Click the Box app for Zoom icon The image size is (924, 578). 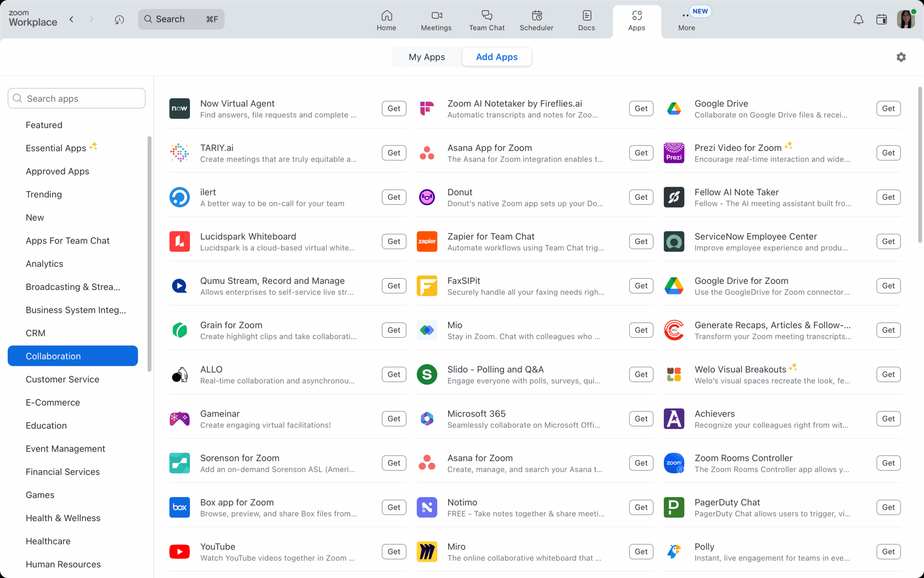179,507
